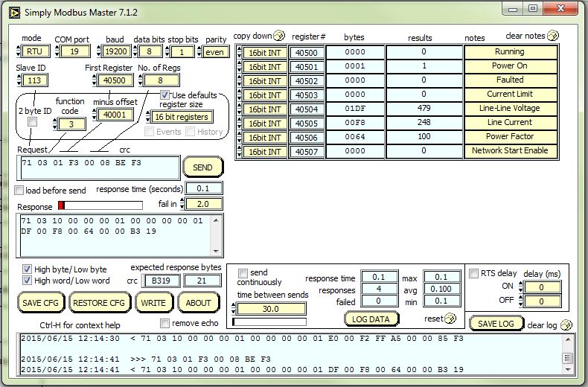Enable load before send checkbox

pos(19,190)
